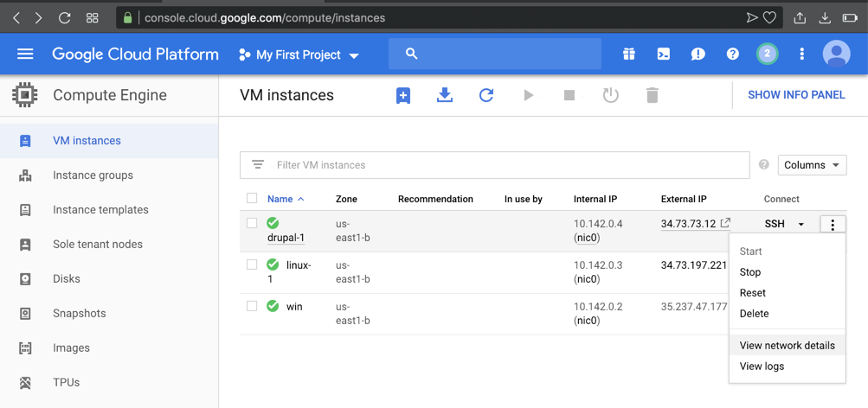Image resolution: width=868 pixels, height=408 pixels.
Task: Open the Snapshots sidebar link
Action: 79,314
